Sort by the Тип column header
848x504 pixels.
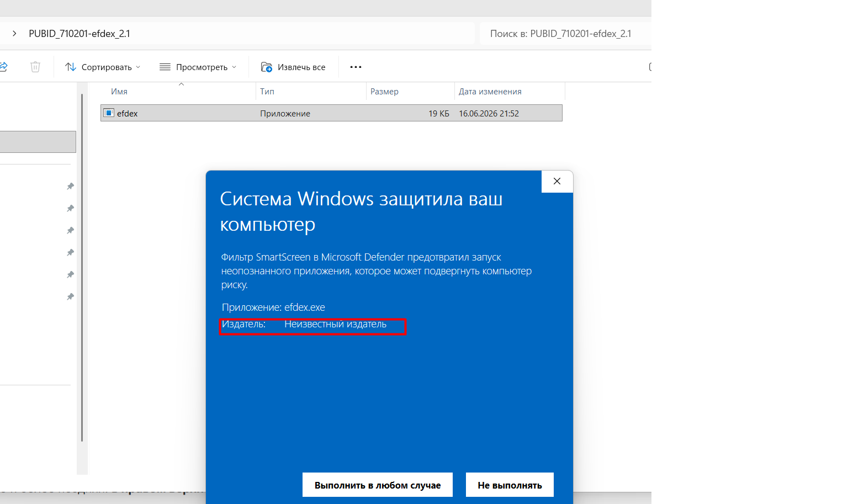point(267,92)
